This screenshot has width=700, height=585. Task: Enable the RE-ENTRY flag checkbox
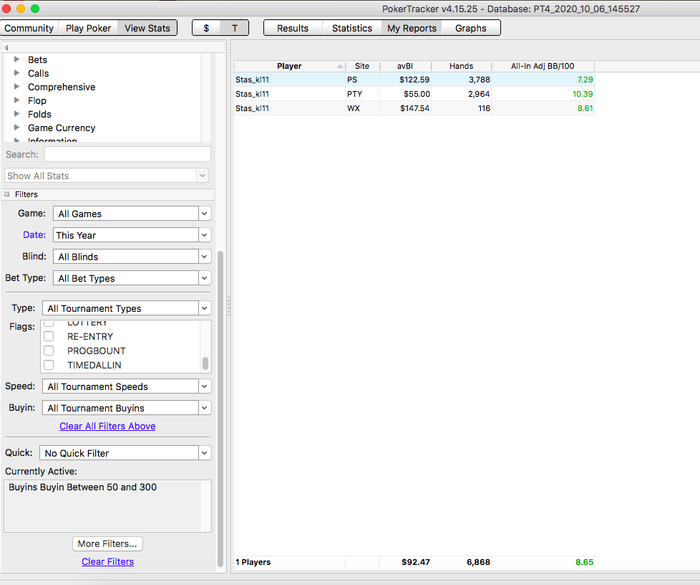tap(49, 336)
